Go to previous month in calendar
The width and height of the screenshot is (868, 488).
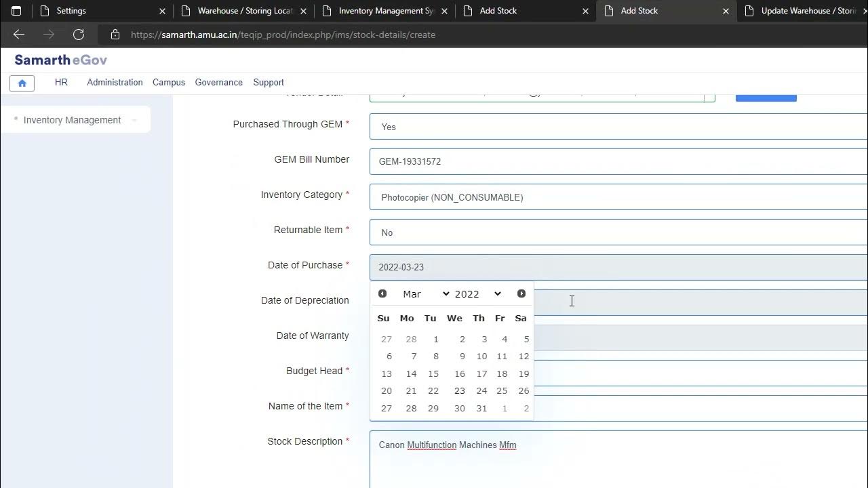pyautogui.click(x=382, y=293)
